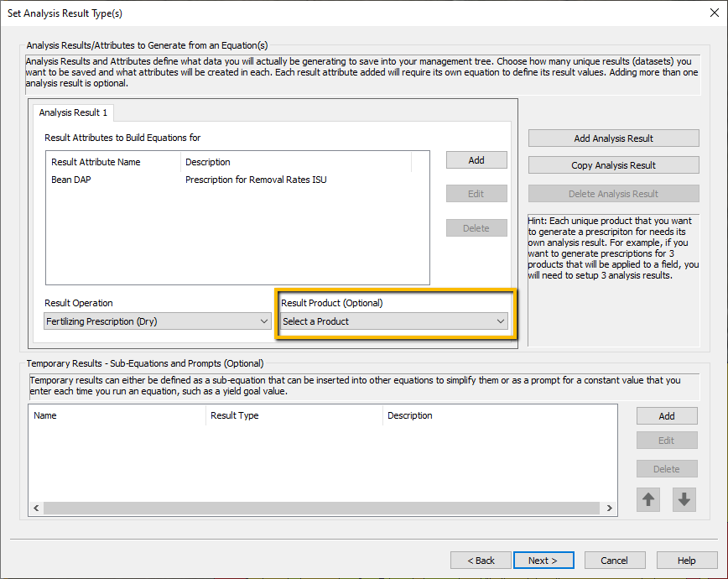Viewport: 728px width, 579px height.
Task: Click Add Analysis Result button
Action: coord(613,138)
